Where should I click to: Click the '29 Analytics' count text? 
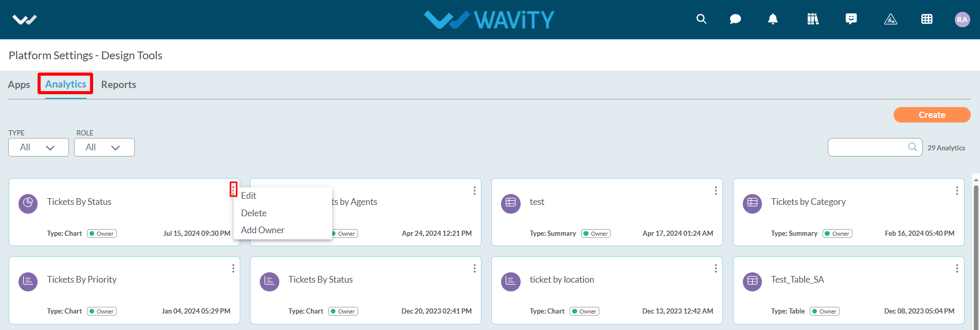946,148
